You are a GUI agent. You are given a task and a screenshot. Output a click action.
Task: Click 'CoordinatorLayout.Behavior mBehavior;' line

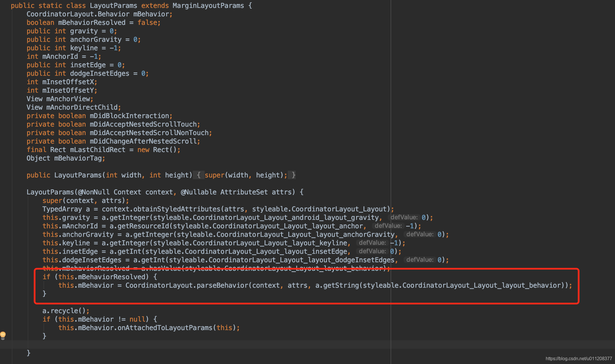click(99, 14)
